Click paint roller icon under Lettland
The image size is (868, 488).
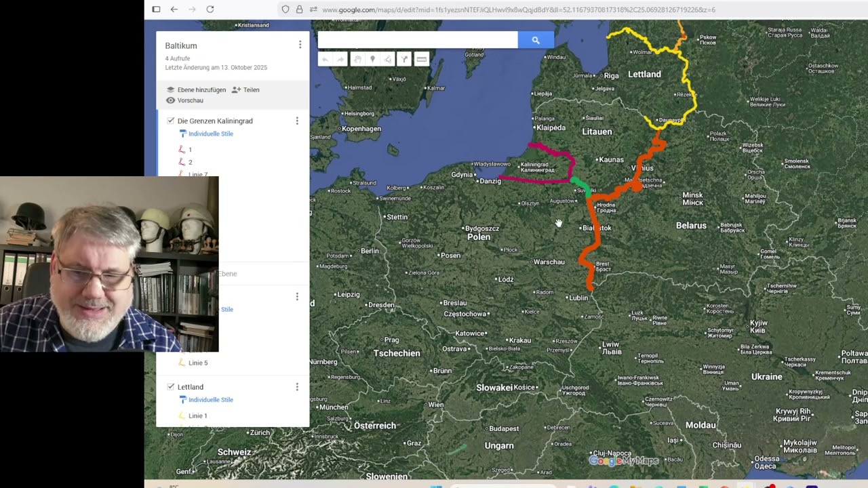point(182,400)
